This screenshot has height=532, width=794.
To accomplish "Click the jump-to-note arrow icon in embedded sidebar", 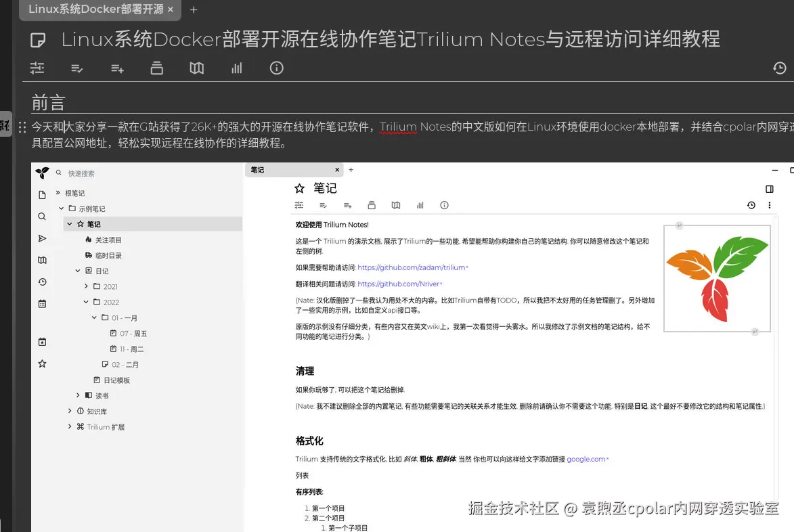I will pyautogui.click(x=42, y=238).
